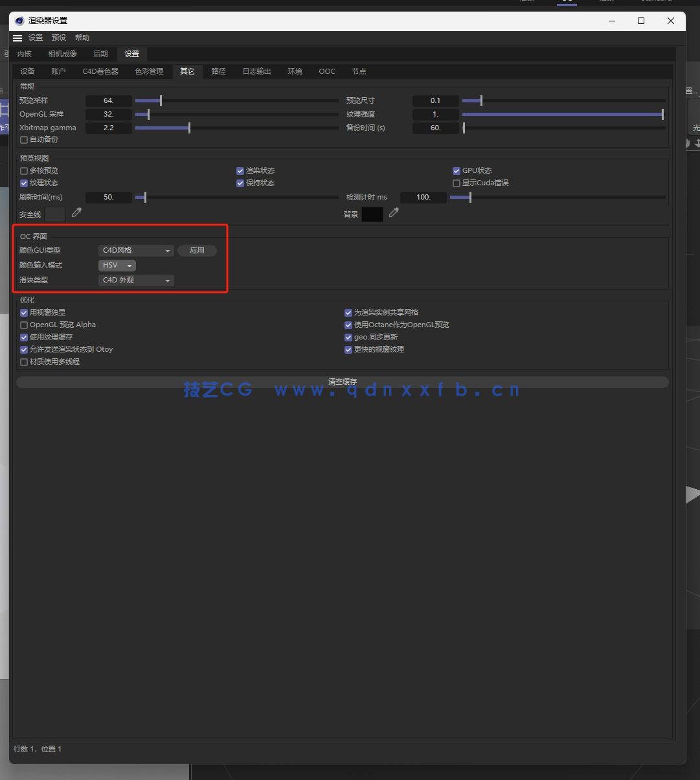700x780 pixels.
Task: Click the pencil icon beside the 背景 swatch
Action: pyautogui.click(x=394, y=212)
